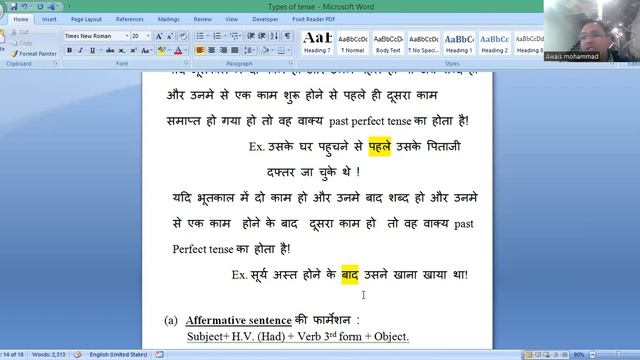Open the Foxit Reader PDF tab
The height and width of the screenshot is (360, 640).
tap(313, 19)
